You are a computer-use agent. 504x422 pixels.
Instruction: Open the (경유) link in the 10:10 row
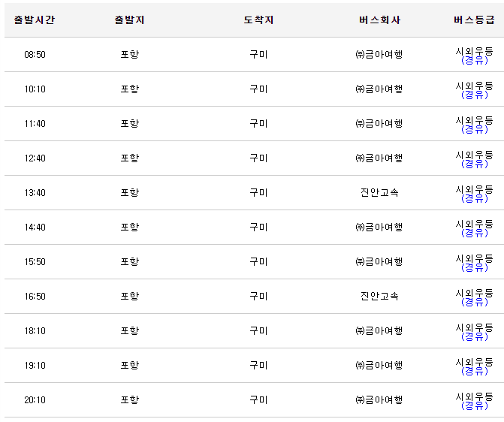point(475,95)
